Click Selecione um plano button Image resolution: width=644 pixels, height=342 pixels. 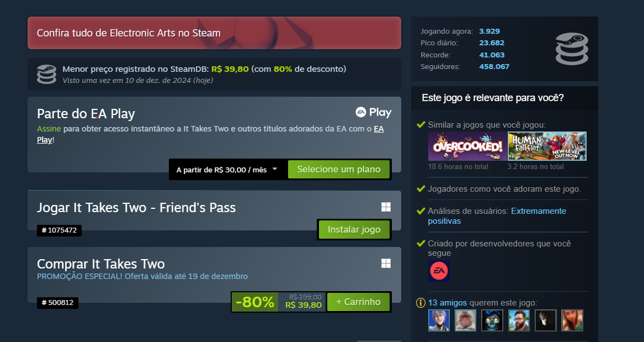339,170
